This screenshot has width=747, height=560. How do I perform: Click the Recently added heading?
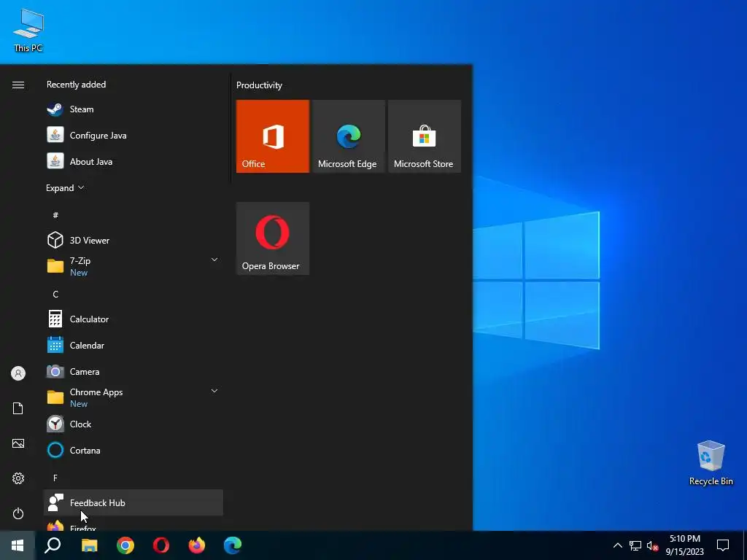click(x=76, y=85)
